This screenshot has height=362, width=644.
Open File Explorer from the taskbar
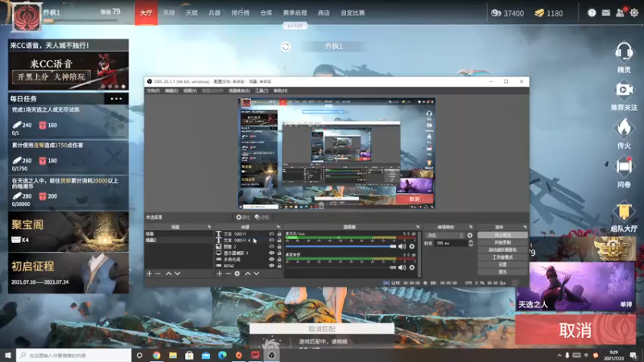173,355
